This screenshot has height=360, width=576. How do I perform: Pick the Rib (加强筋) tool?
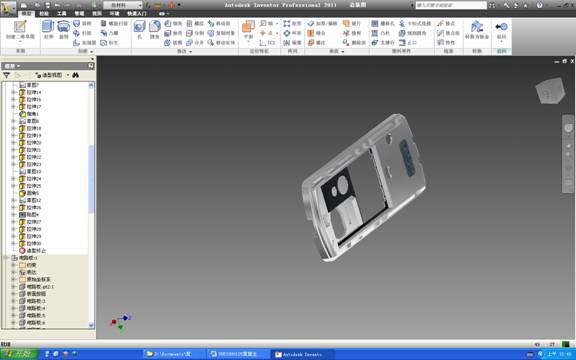point(84,43)
